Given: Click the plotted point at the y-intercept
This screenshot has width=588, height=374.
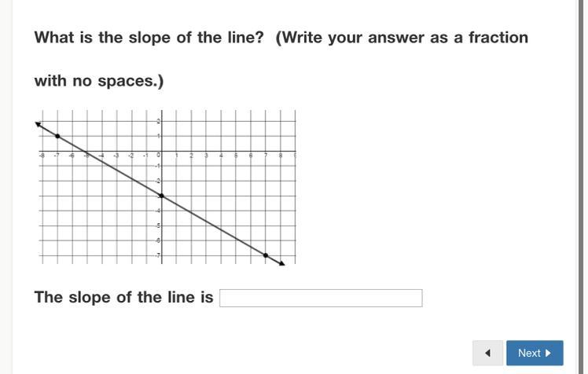Looking at the screenshot, I should 161,196.
